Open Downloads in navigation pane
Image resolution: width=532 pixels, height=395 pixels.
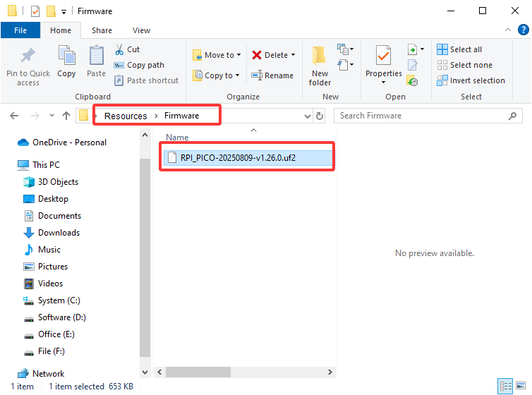tap(52, 233)
